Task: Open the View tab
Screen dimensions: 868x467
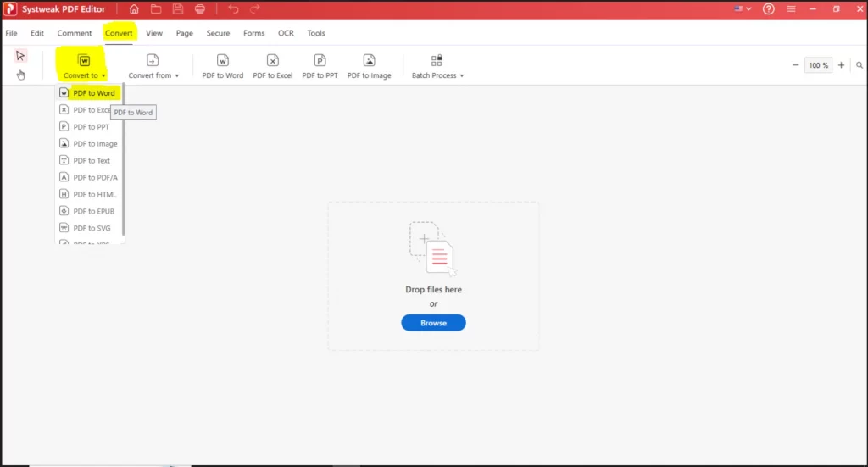Action: click(x=154, y=33)
